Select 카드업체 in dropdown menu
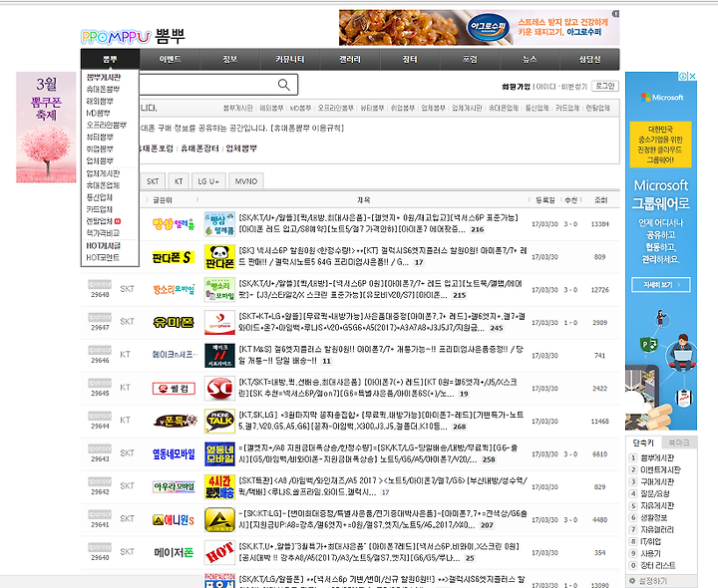Image resolution: width=718 pixels, height=588 pixels. point(100,209)
